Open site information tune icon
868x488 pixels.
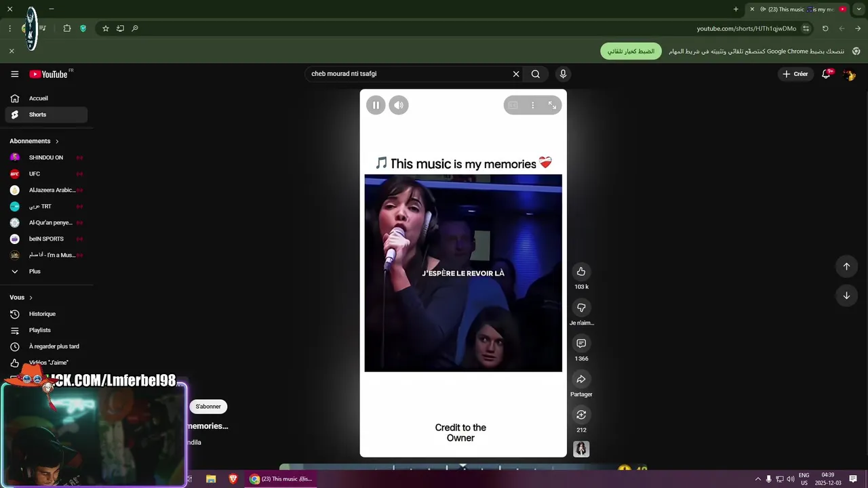click(x=806, y=28)
